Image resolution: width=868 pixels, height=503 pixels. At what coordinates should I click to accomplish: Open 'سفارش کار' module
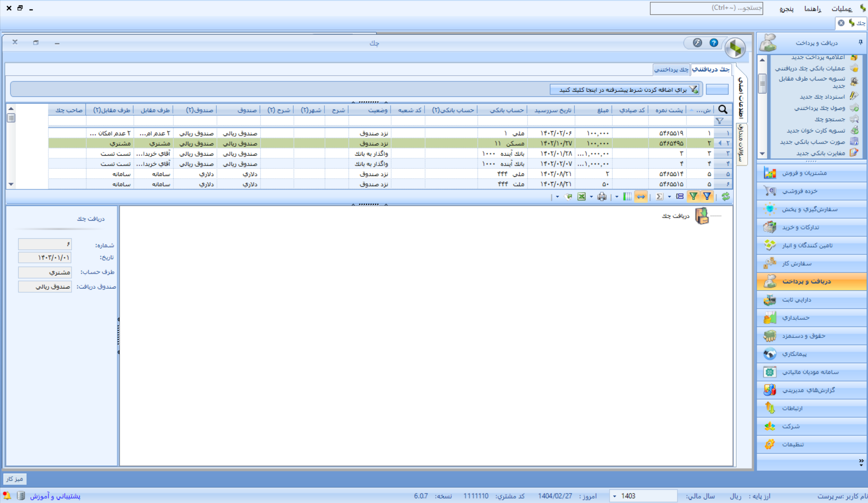tap(811, 263)
